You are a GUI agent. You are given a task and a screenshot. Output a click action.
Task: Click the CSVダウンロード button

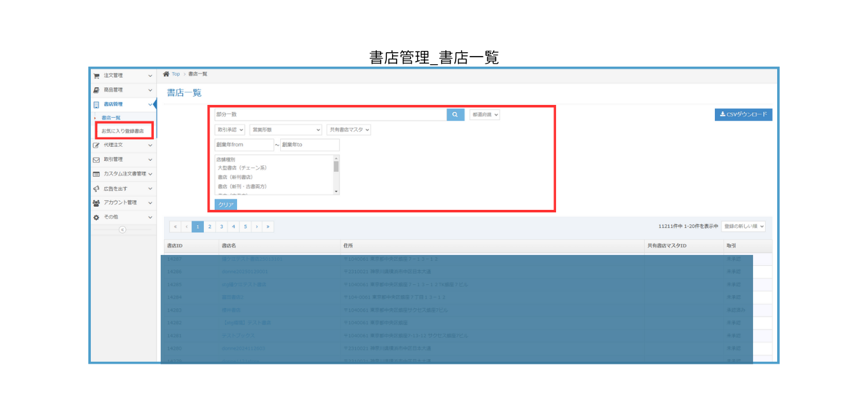[743, 114]
